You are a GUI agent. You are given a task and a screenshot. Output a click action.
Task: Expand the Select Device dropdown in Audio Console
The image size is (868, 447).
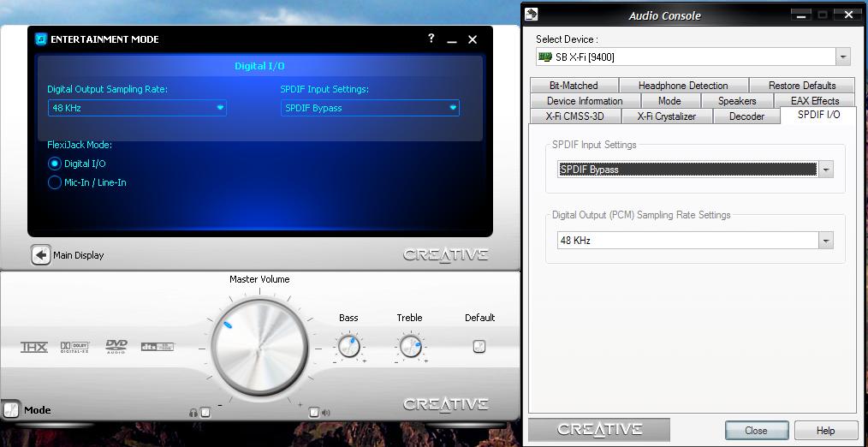(x=843, y=57)
